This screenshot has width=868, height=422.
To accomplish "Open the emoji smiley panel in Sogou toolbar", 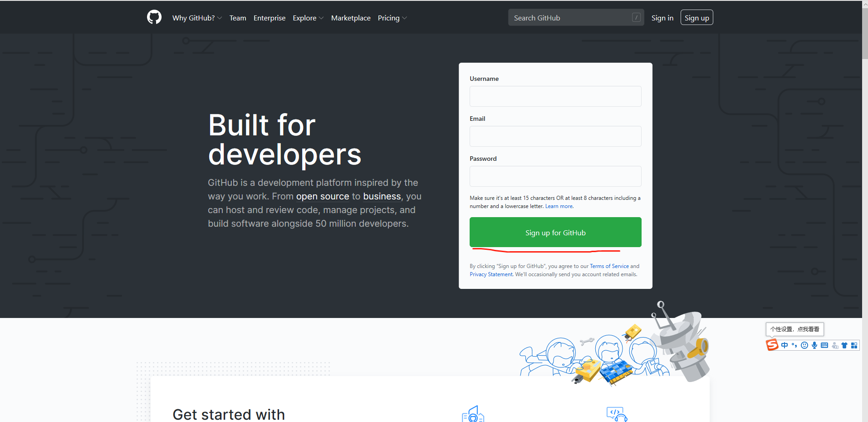I will click(804, 345).
